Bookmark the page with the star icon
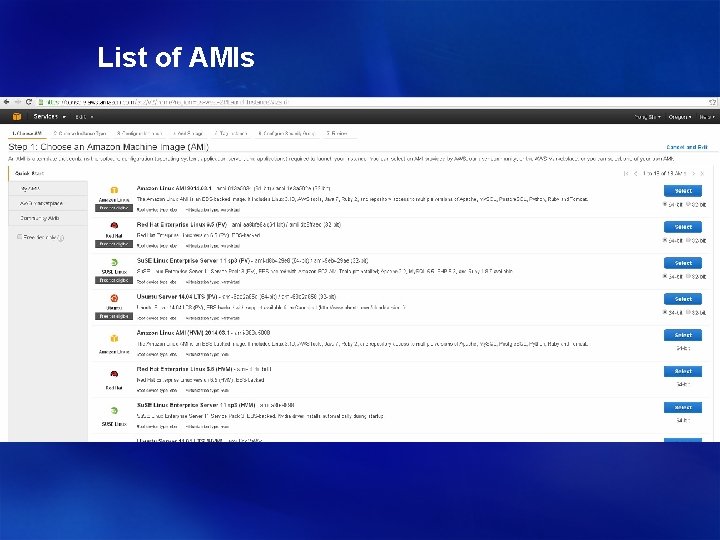The height and width of the screenshot is (540, 720). [712, 102]
